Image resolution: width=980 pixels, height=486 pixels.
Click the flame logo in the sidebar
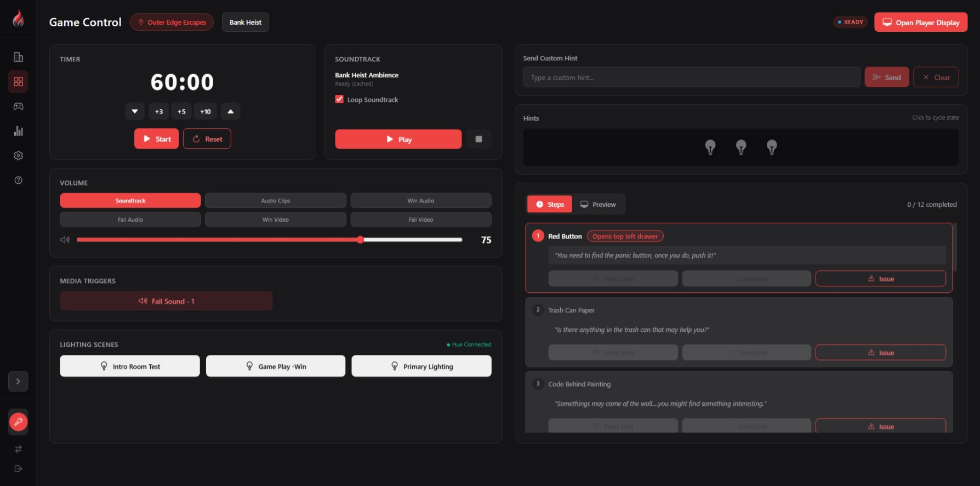tap(18, 19)
